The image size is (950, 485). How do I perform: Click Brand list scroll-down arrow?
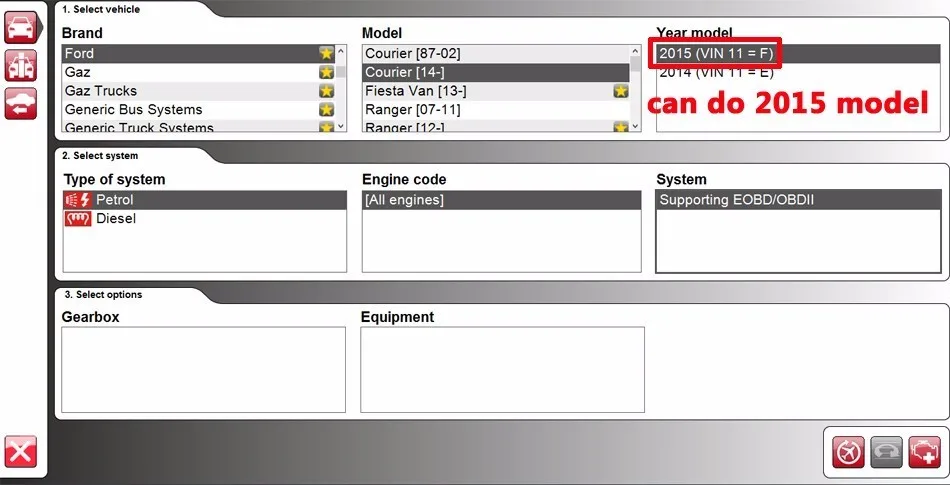(341, 125)
